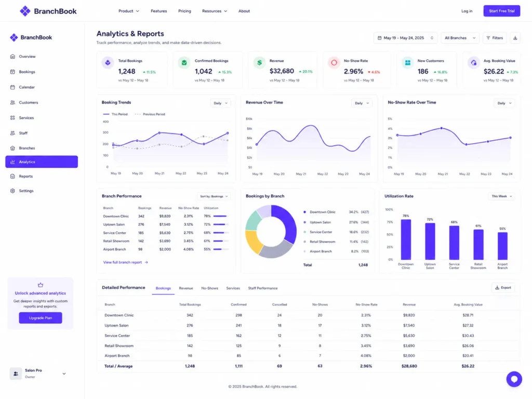The height and width of the screenshot is (399, 532).
Task: Go to Calendar in the sidebar
Action: (27, 87)
